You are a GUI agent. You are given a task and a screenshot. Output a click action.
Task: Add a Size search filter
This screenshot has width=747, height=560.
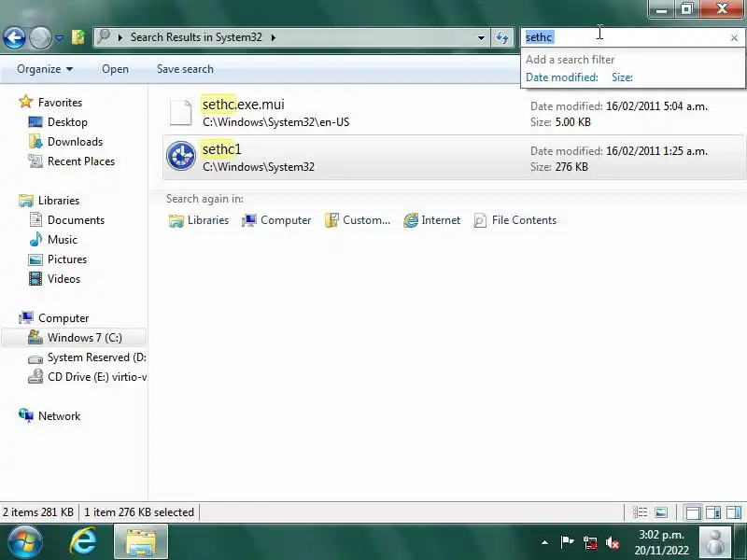pyautogui.click(x=622, y=77)
